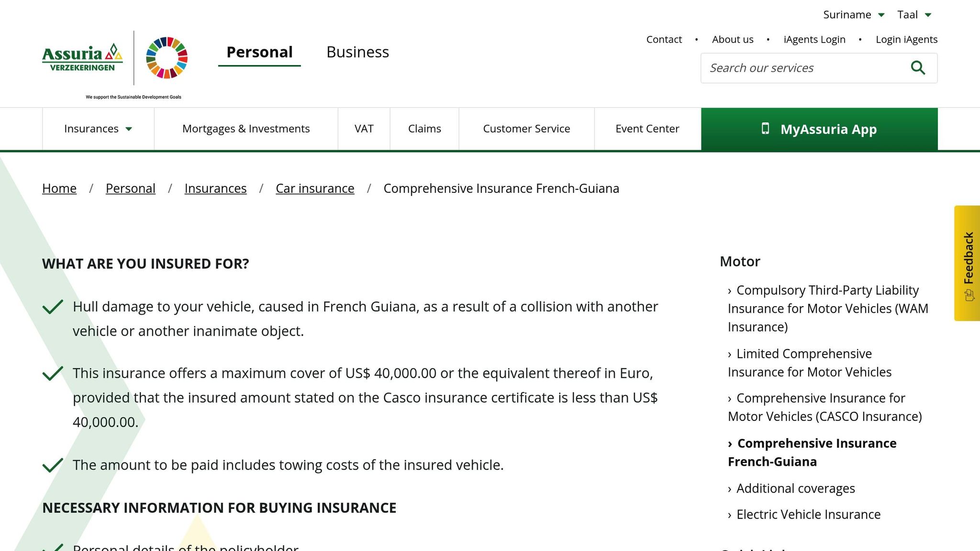980x551 pixels.
Task: Navigate to Event Center
Action: 647,128
